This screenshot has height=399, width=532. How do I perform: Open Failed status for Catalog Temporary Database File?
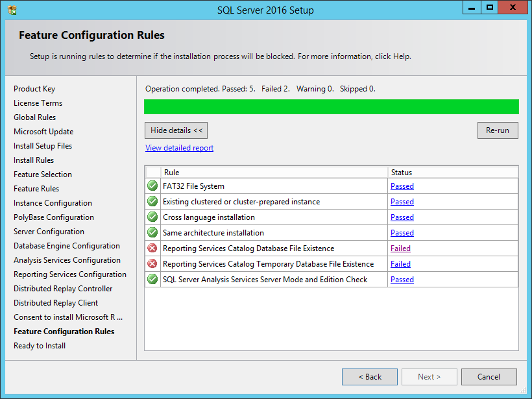(x=400, y=264)
